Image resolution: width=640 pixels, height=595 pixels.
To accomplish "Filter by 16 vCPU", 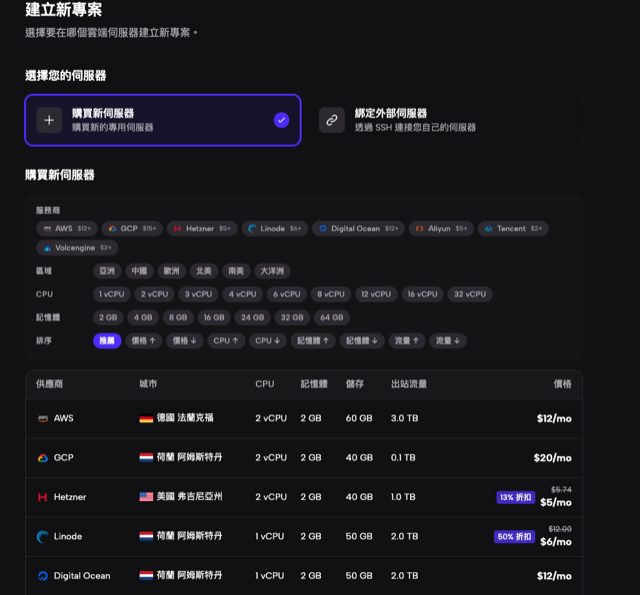I will (422, 294).
